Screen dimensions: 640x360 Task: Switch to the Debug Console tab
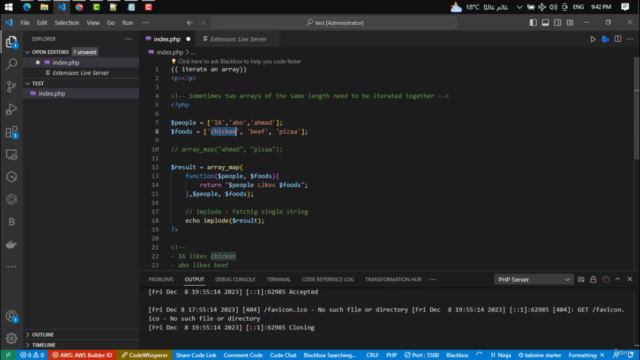[235, 280]
